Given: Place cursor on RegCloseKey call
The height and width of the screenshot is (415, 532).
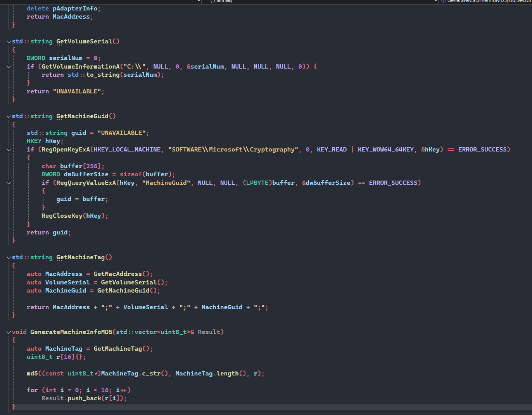Looking at the screenshot, I should click(x=62, y=216).
